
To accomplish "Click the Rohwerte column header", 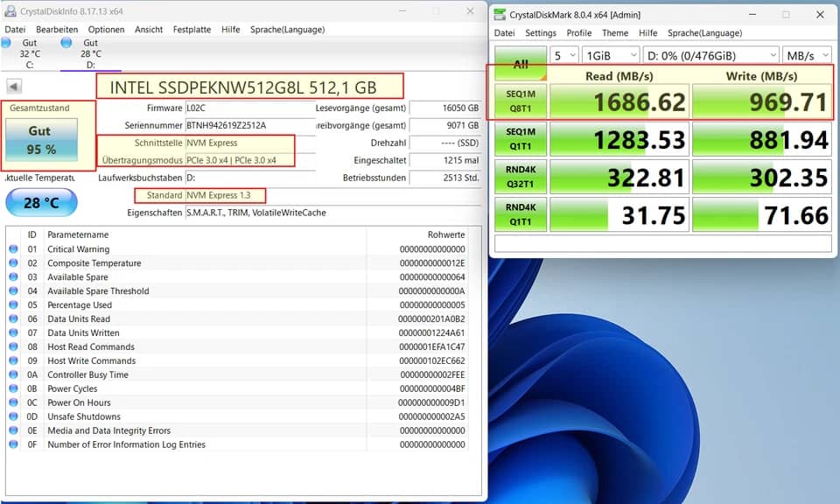I will click(418, 234).
